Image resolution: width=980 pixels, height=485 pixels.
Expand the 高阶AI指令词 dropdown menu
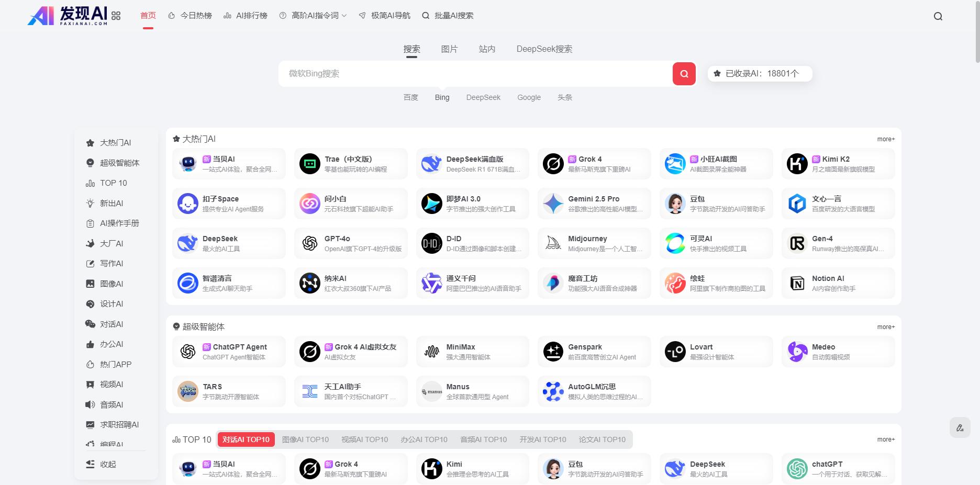coord(313,16)
